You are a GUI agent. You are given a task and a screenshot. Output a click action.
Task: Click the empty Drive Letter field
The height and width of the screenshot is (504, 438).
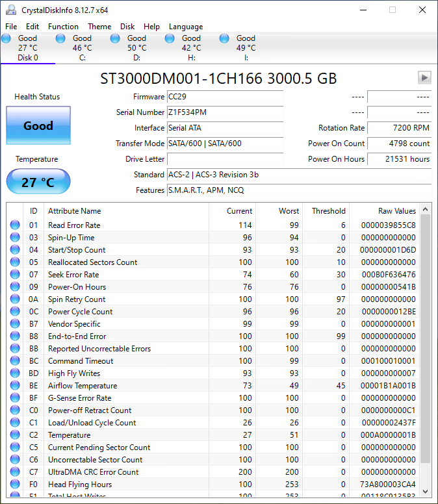point(225,159)
